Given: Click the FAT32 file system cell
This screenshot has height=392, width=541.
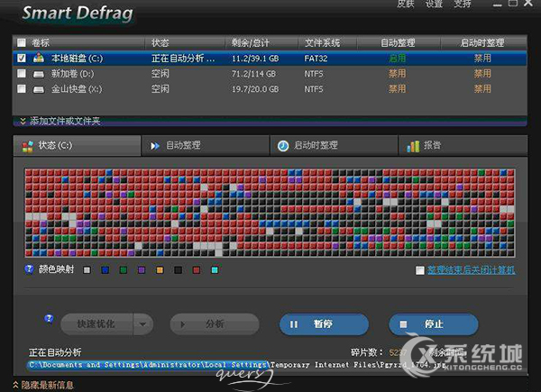Looking at the screenshot, I should tap(316, 59).
